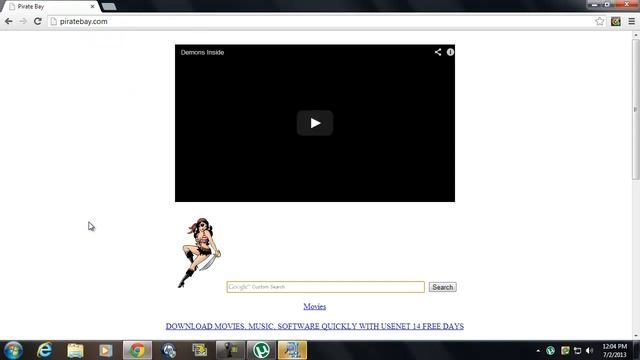Open the Chrome menu with three lines
Screen dimensions: 640x360
[631, 21]
